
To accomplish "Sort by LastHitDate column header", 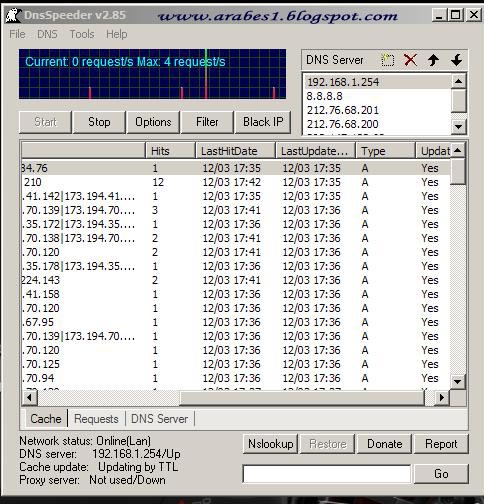I will coord(235,151).
